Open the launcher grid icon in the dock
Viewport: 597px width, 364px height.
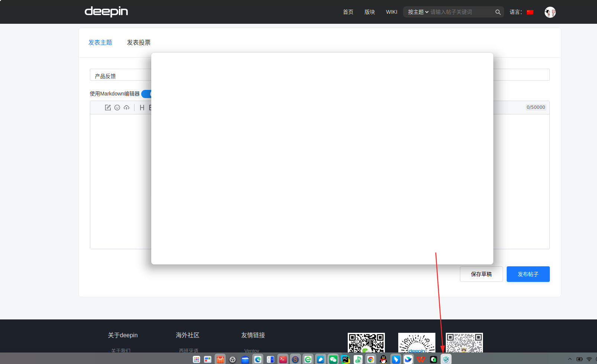197,359
